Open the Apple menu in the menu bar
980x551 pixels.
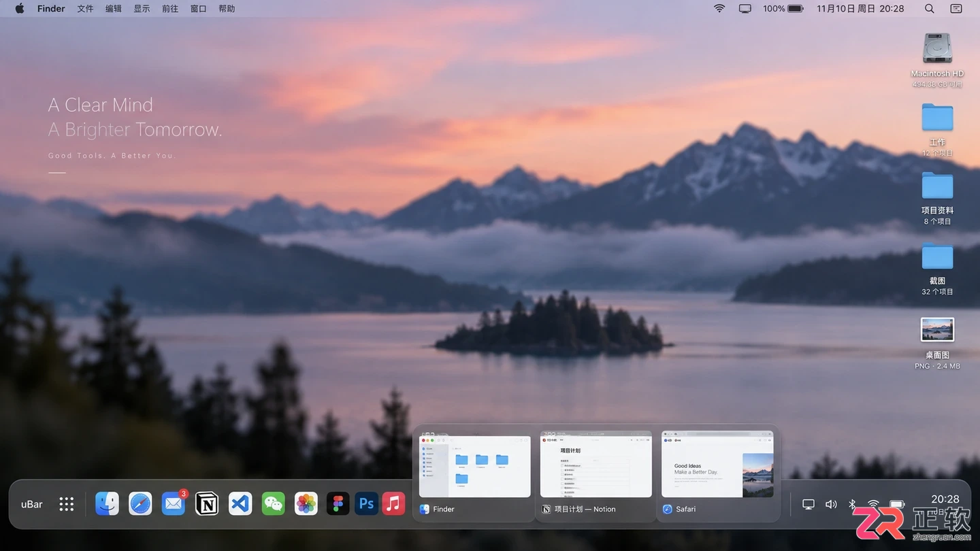(x=20, y=8)
